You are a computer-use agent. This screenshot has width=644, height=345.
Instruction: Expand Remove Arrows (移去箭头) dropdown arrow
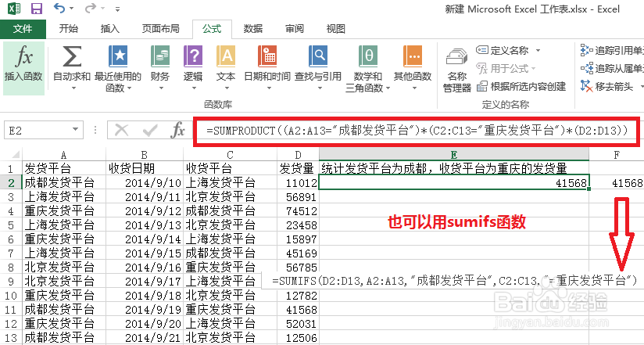click(x=642, y=87)
